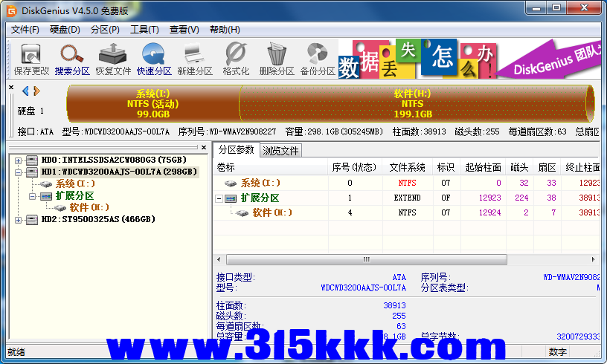Viewport: 607px width, 364px height.
Task: Click the start cylinder value 12924
Action: pyautogui.click(x=489, y=212)
